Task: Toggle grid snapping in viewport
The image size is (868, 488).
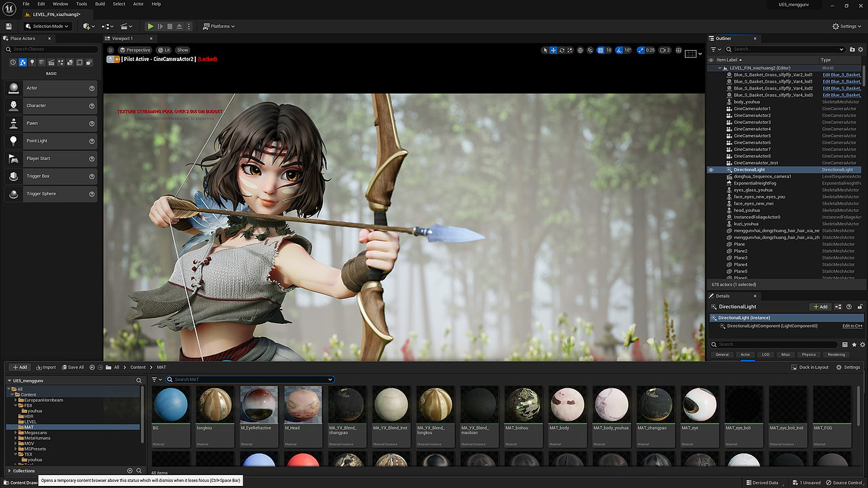Action: coord(600,50)
